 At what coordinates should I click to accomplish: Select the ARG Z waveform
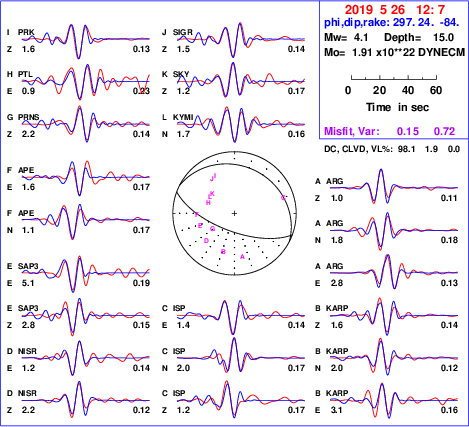coord(394,188)
